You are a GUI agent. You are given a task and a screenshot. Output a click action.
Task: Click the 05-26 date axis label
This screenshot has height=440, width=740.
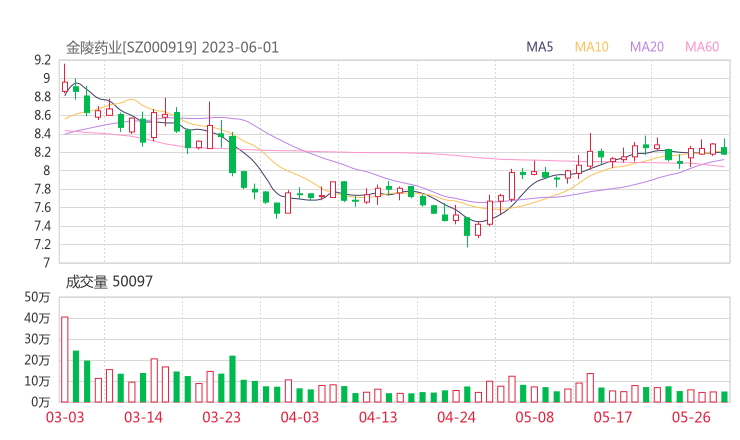pyautogui.click(x=691, y=417)
